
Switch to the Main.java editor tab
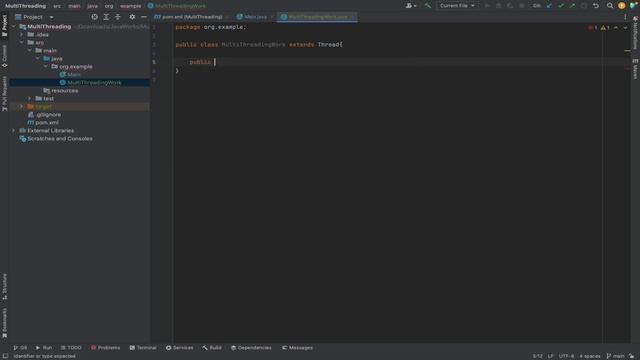[x=255, y=17]
